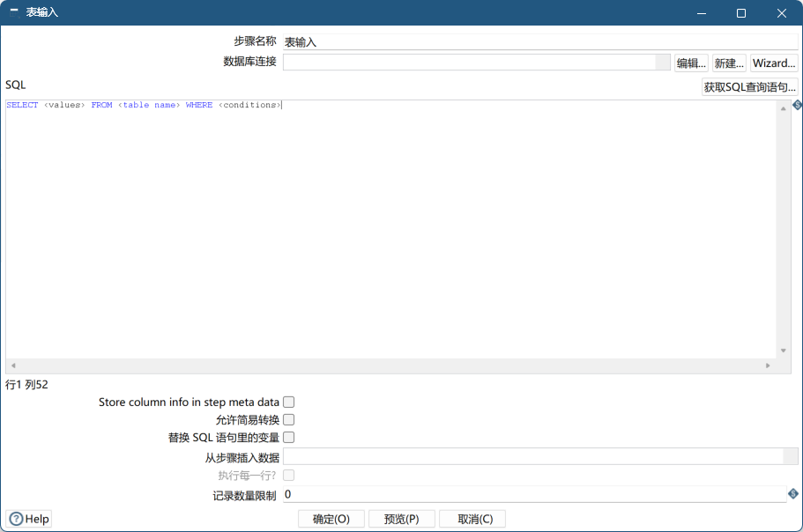Click the 编辑 button

[x=690, y=63]
